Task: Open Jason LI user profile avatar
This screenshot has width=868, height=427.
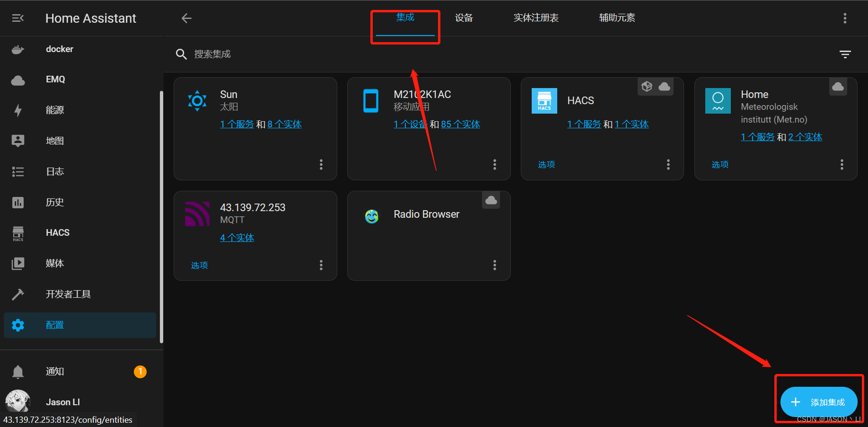Action: tap(18, 401)
